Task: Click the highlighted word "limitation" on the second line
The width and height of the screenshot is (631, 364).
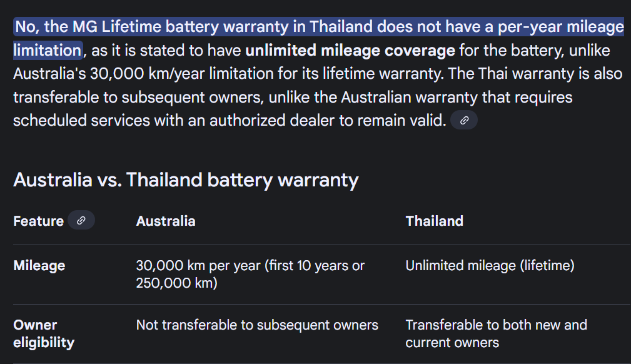Action: coord(48,51)
